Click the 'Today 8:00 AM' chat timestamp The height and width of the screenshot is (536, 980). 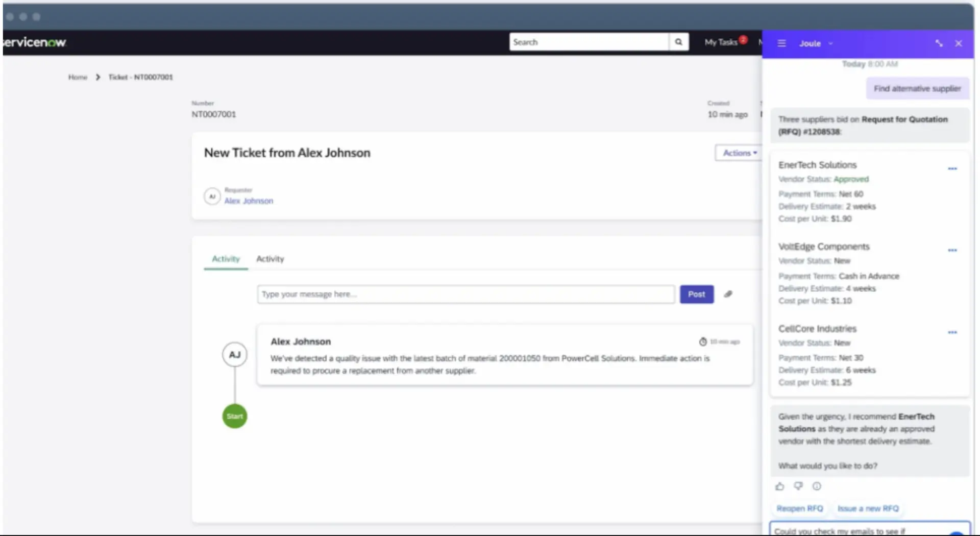(870, 64)
